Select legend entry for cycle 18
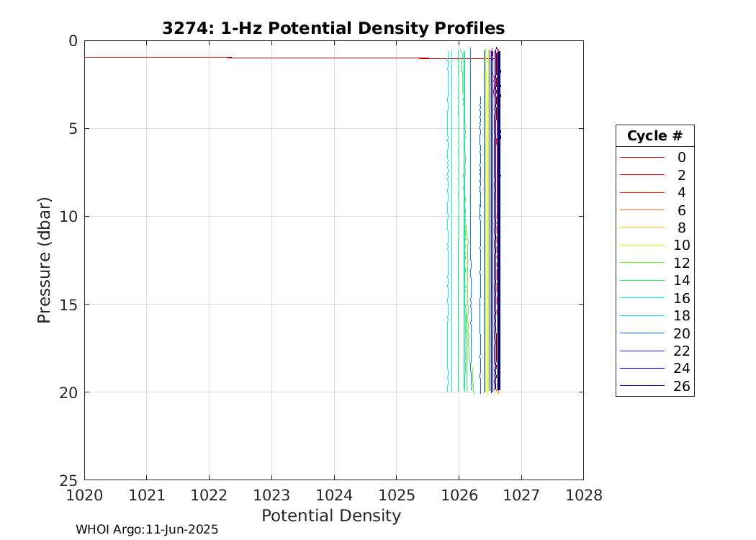The height and width of the screenshot is (540, 756). [x=654, y=316]
